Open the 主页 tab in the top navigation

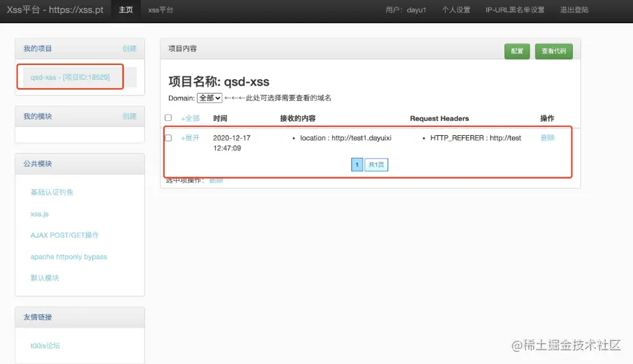click(x=126, y=10)
